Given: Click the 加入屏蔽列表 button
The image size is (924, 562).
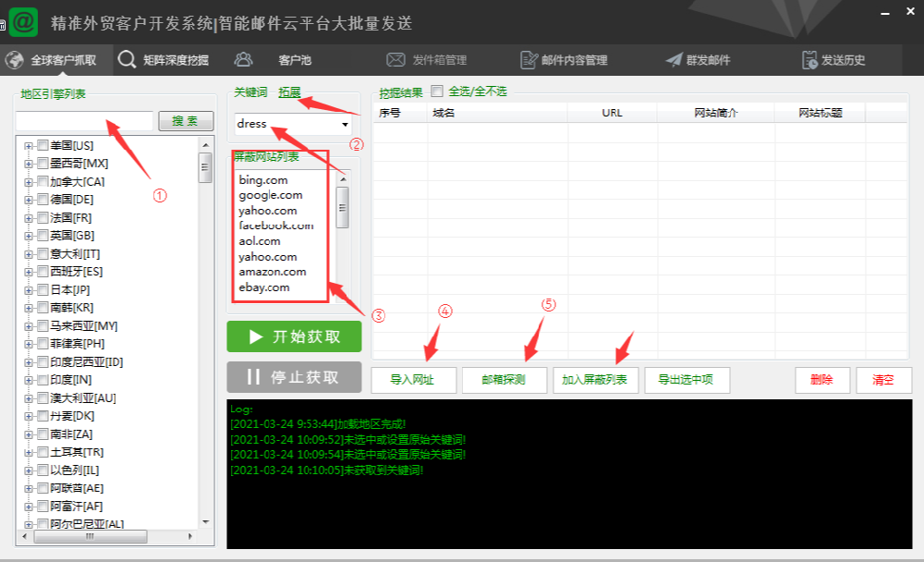Looking at the screenshot, I should [595, 380].
